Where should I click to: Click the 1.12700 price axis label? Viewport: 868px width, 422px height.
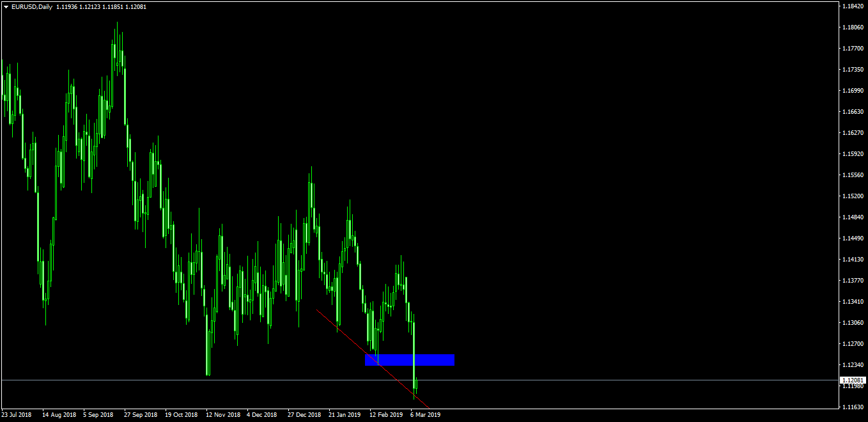click(854, 343)
